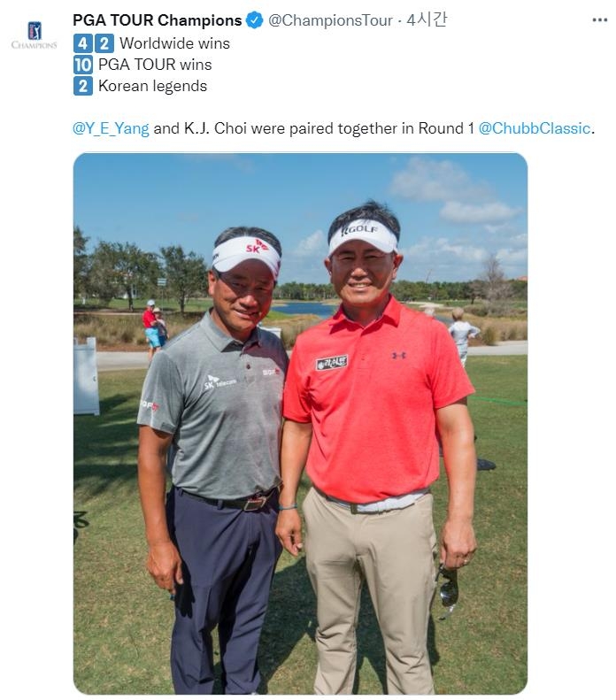Open the @ChubbClassic mention
The image size is (616, 700).
pyautogui.click(x=535, y=128)
